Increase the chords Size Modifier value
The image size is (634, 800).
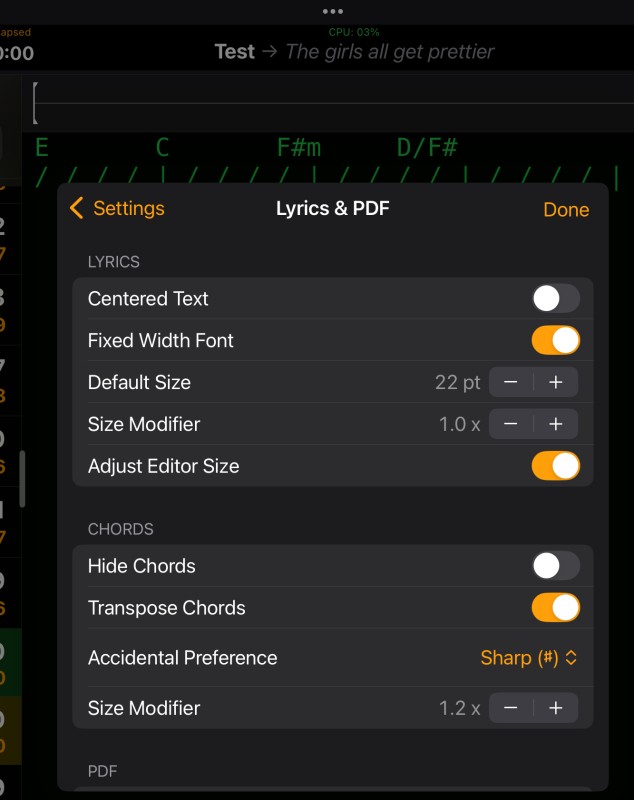[x=556, y=708]
